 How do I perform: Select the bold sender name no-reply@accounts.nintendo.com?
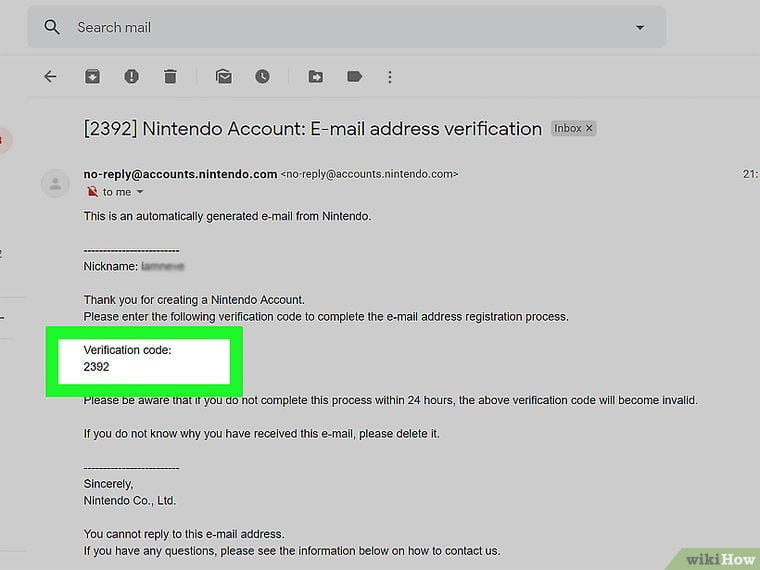tap(180, 174)
